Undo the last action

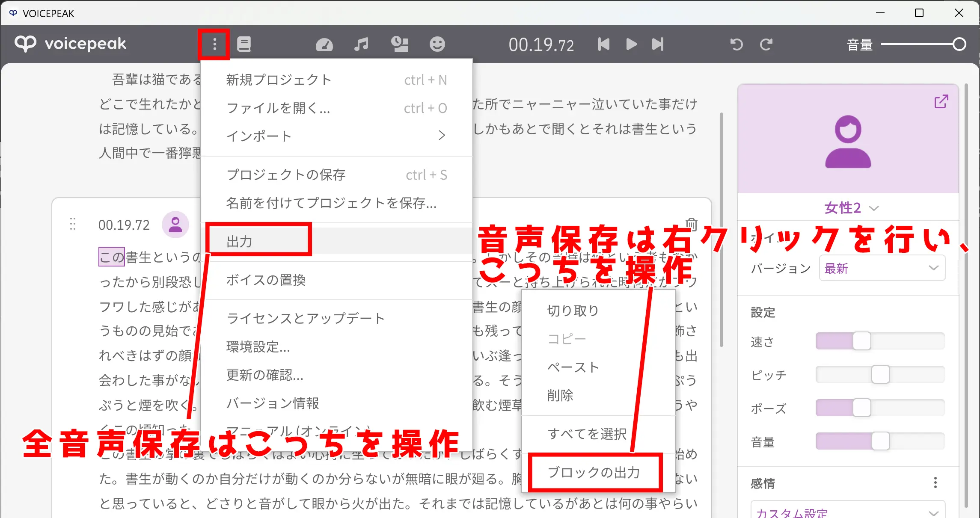point(736,44)
